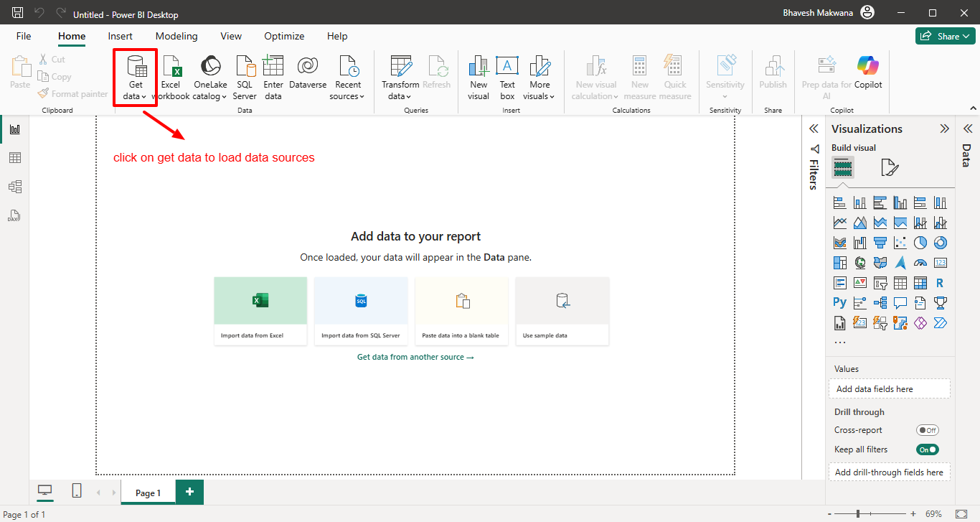The width and height of the screenshot is (980, 522).
Task: Click the Share button
Action: tap(945, 36)
